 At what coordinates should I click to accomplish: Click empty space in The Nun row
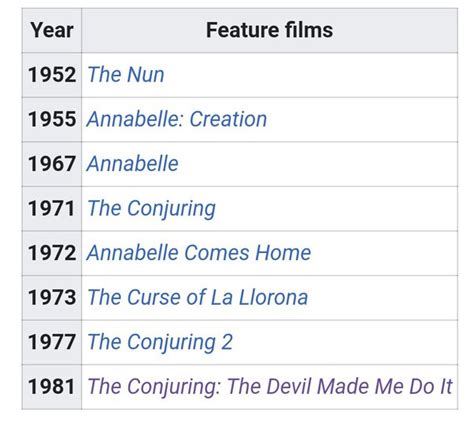310,75
